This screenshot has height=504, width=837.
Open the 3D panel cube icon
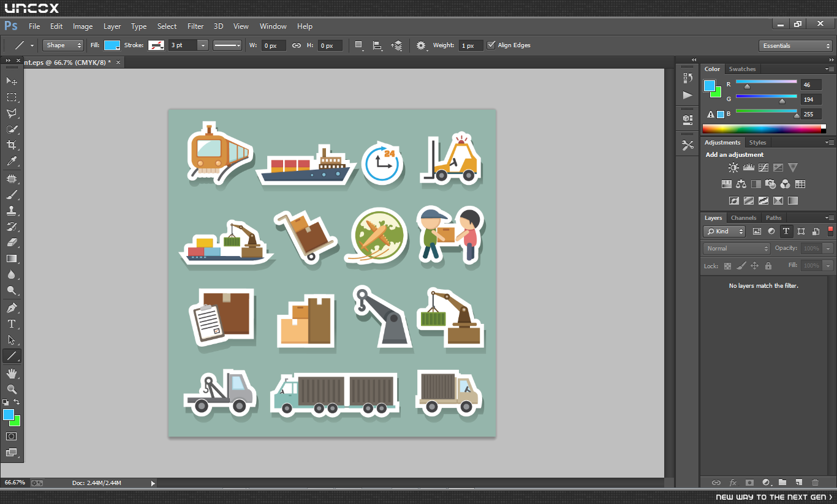click(x=687, y=119)
